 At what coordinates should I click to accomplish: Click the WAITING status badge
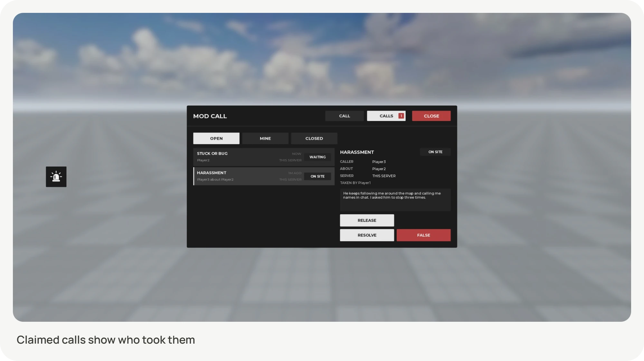pos(317,157)
